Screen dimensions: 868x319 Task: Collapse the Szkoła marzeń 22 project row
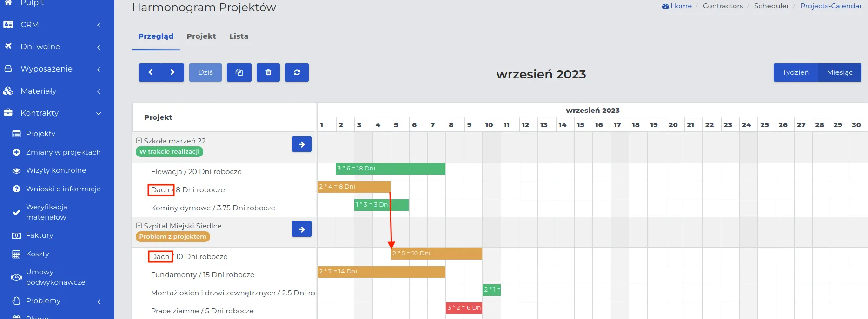139,141
